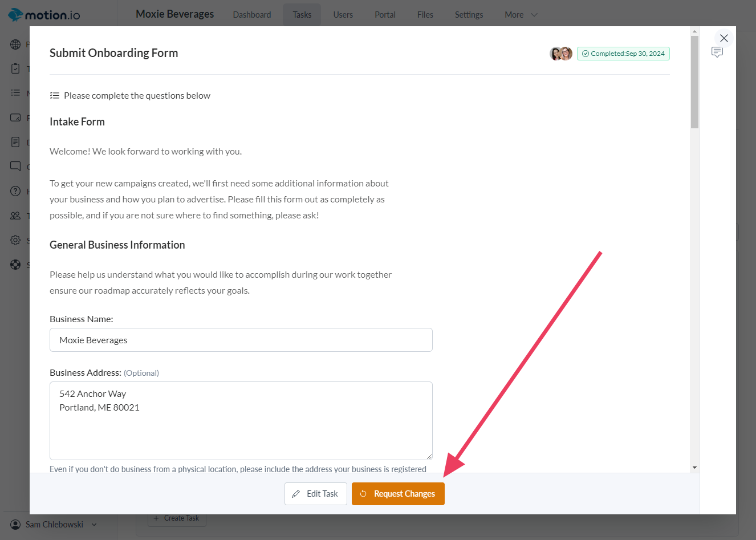This screenshot has width=756, height=540.
Task: Go to the Portal tab
Action: (385, 15)
